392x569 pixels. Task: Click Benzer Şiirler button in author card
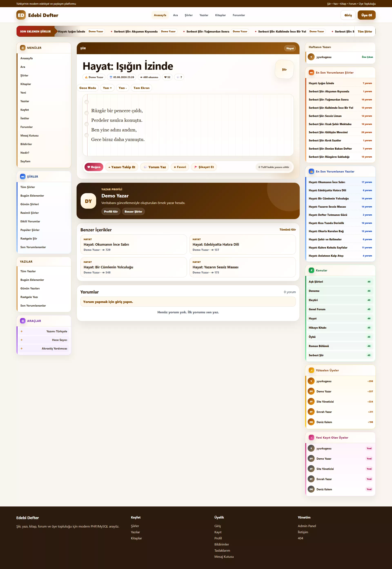point(133,212)
